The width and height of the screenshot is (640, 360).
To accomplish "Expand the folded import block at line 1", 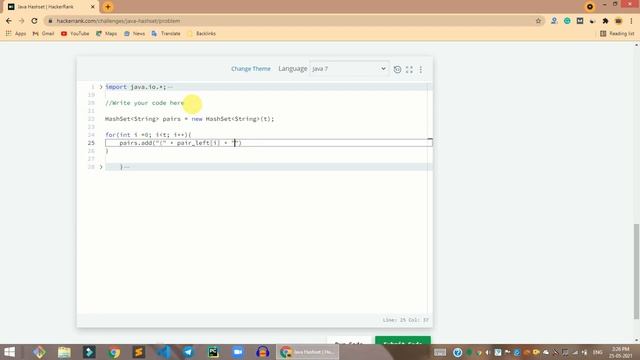I will point(101,87).
